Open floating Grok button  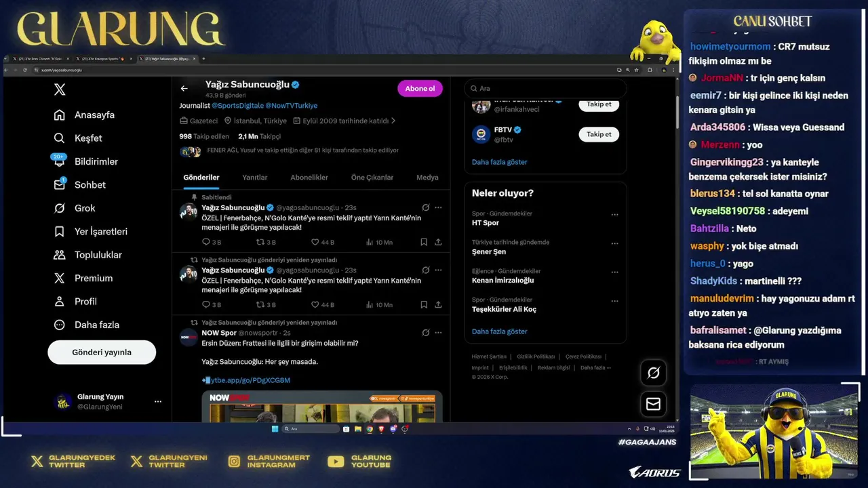pyautogui.click(x=654, y=373)
